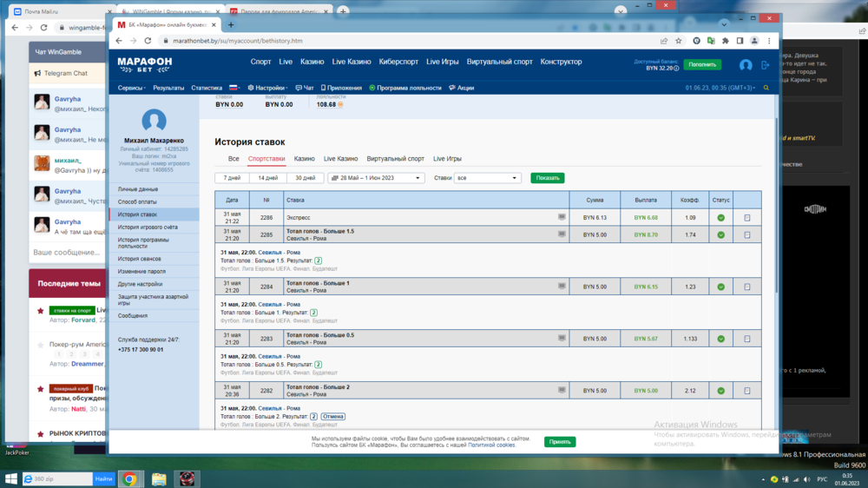
Task: Click green status checkmark for bet 2284
Action: pyautogui.click(x=720, y=287)
